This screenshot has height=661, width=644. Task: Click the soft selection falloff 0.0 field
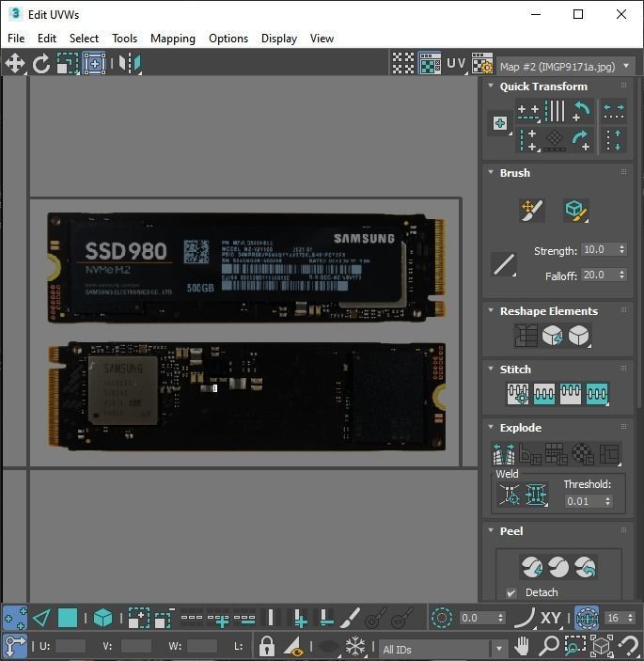(x=477, y=618)
